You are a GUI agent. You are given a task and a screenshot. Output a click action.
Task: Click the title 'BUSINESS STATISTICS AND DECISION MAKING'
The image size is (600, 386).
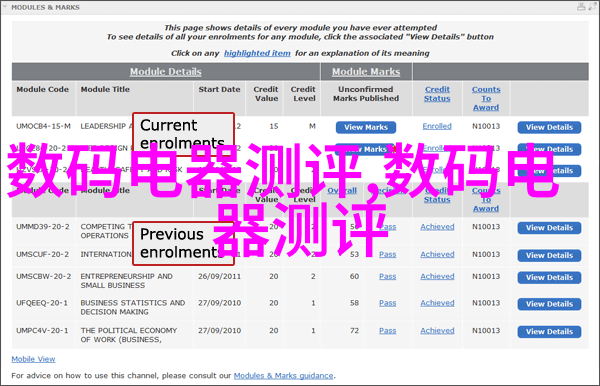(x=133, y=307)
